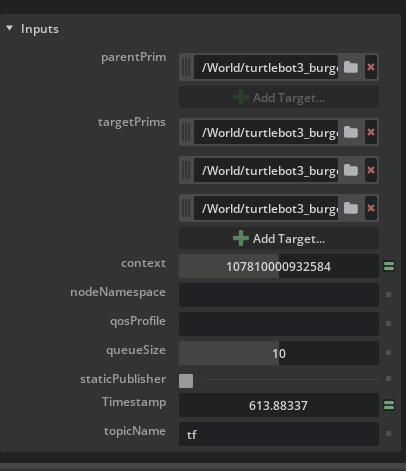Open folder picker for second targetPrims entry
This screenshot has width=406, height=471.
[x=351, y=170]
